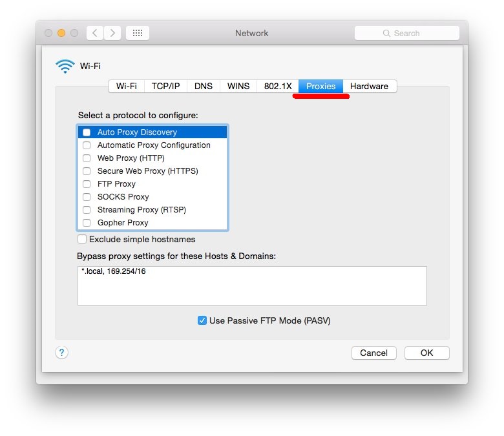Switch to the Wi-Fi tab

(126, 86)
